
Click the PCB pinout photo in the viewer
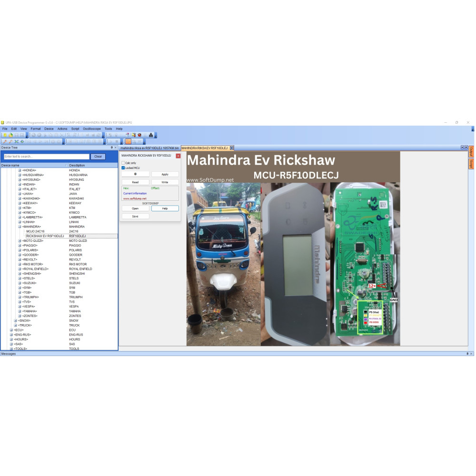pyautogui.click(x=365, y=264)
